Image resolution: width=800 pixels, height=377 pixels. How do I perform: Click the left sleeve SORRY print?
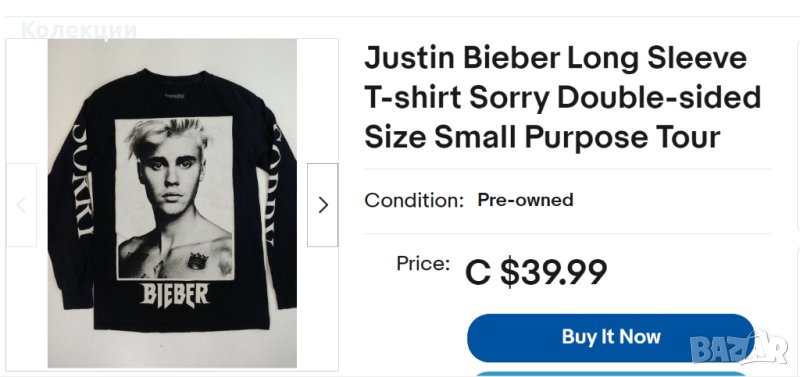coord(83,181)
